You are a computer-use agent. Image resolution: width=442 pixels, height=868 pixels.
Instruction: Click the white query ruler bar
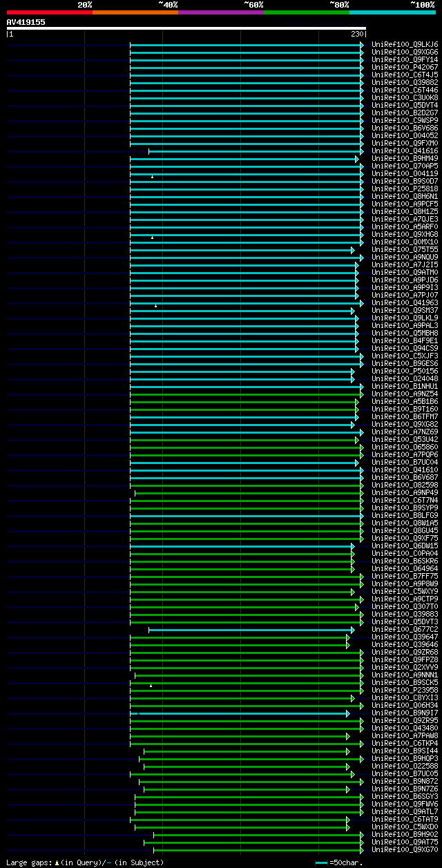pos(186,28)
